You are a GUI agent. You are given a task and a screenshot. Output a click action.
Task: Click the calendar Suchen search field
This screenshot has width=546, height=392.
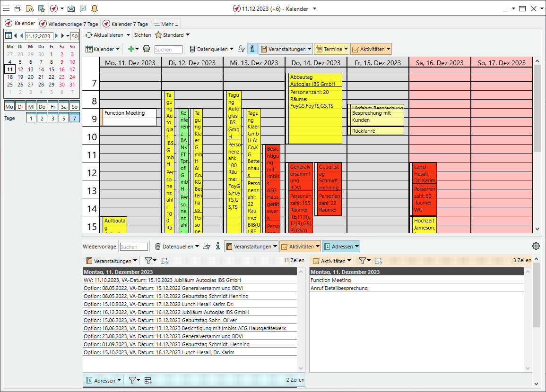168,50
